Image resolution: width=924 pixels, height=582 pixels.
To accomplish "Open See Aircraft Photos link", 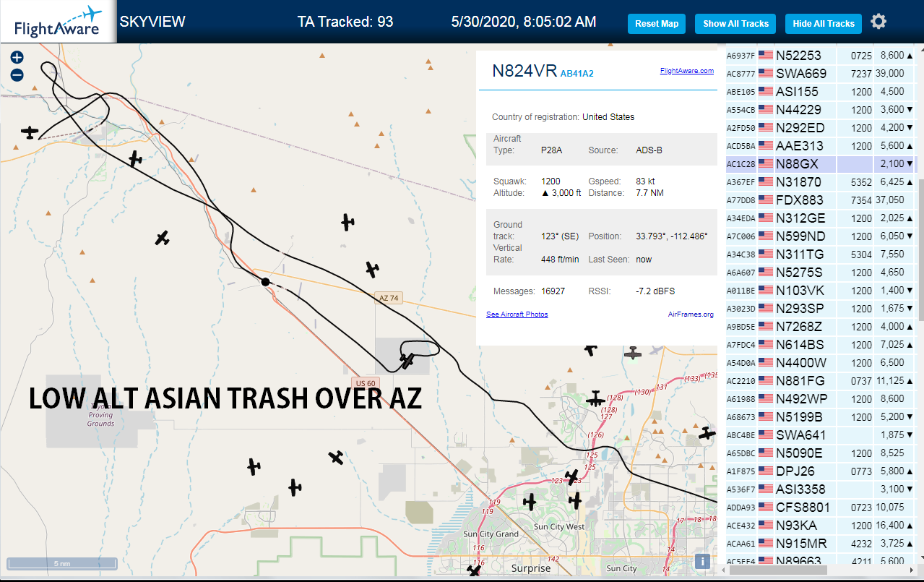I will pyautogui.click(x=517, y=314).
